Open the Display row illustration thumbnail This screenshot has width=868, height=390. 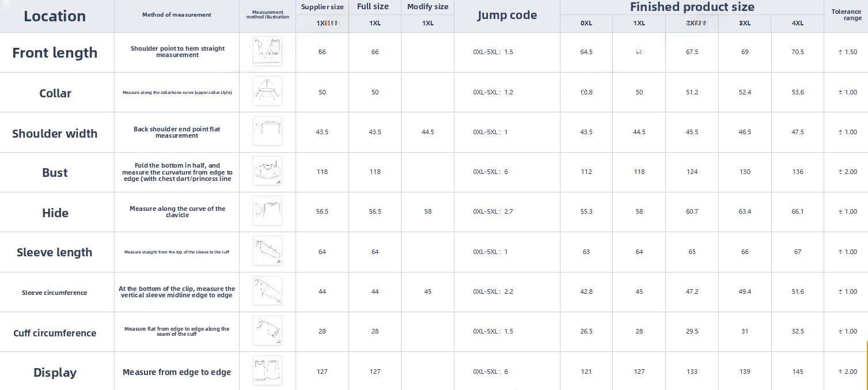pos(267,370)
